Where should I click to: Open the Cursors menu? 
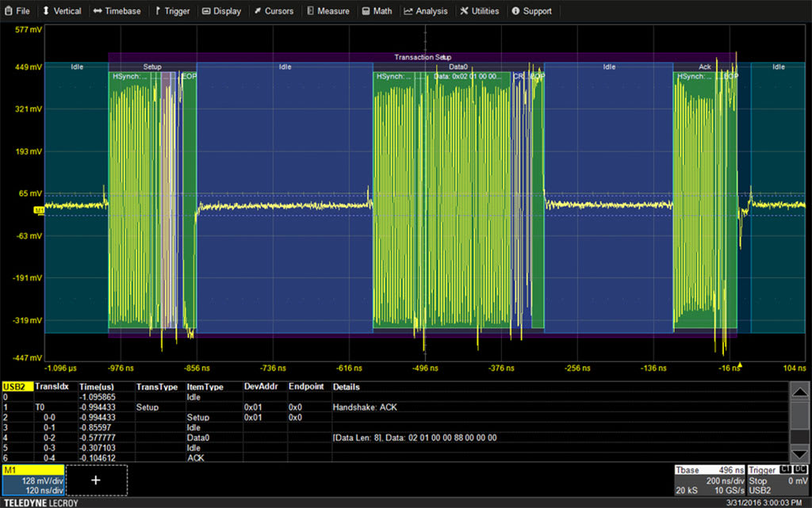click(x=274, y=11)
